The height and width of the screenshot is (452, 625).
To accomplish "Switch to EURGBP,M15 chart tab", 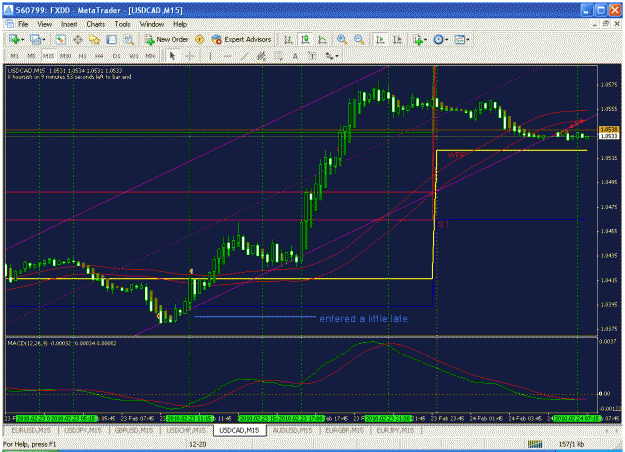I will coord(344,430).
